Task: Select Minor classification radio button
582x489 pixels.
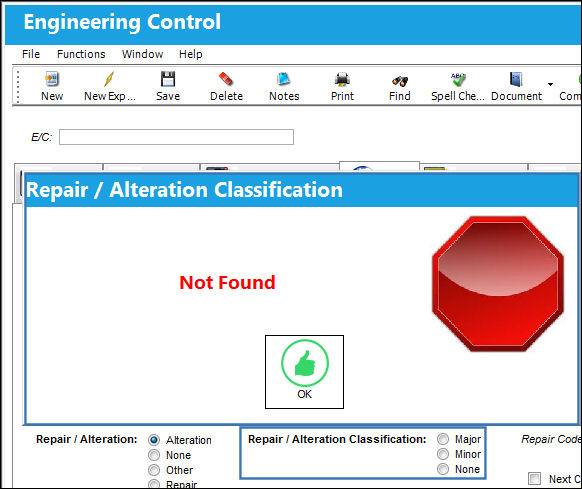Action: point(443,454)
